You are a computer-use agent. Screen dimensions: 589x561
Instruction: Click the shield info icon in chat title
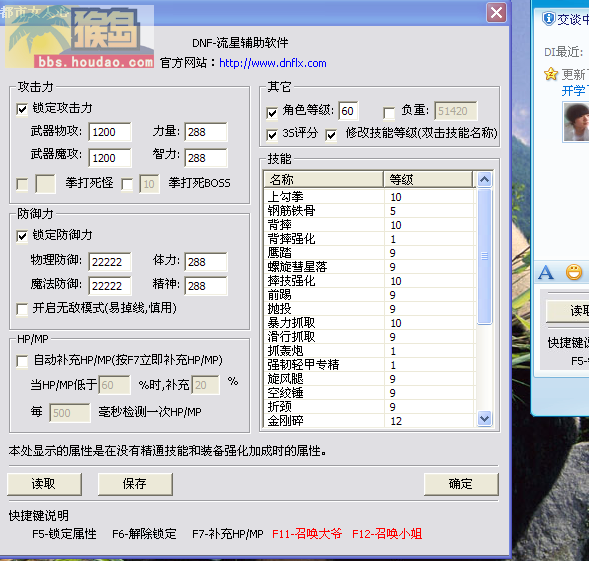[548, 18]
